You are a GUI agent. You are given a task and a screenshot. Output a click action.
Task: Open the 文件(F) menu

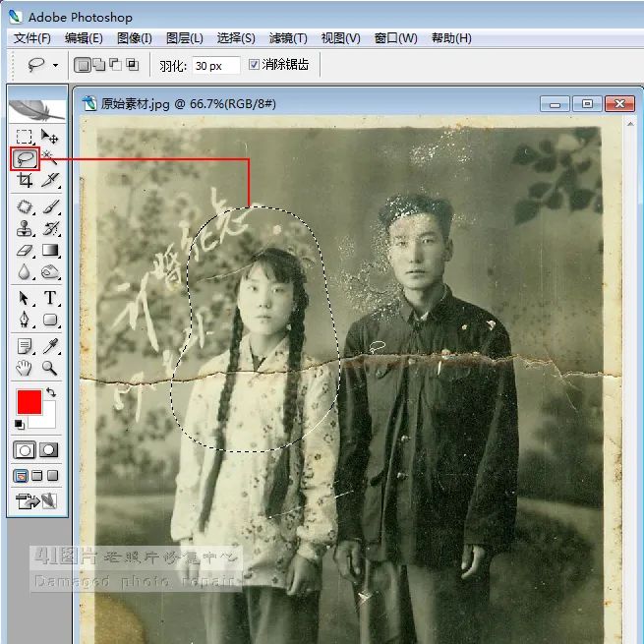[32, 38]
